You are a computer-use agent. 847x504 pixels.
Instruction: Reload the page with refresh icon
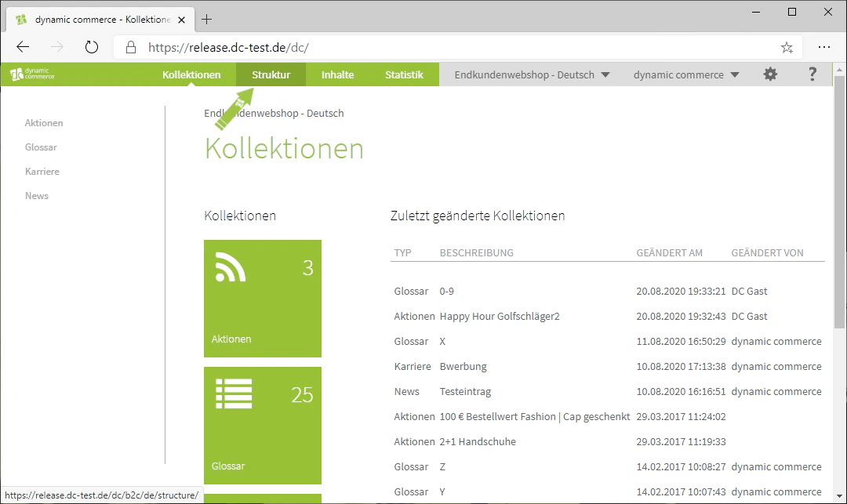[x=92, y=48]
